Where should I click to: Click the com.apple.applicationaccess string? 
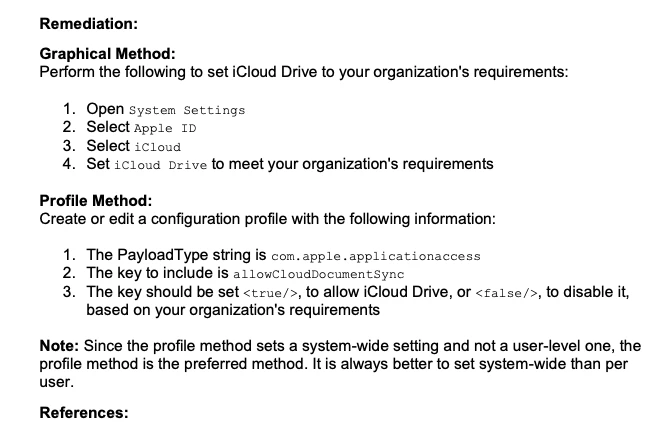pos(376,256)
